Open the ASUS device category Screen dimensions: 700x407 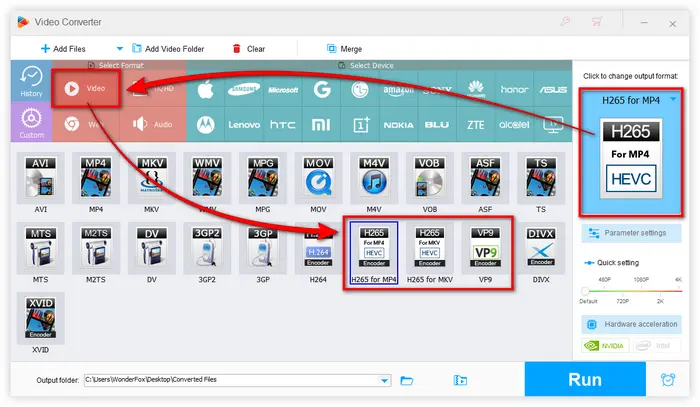point(553,90)
